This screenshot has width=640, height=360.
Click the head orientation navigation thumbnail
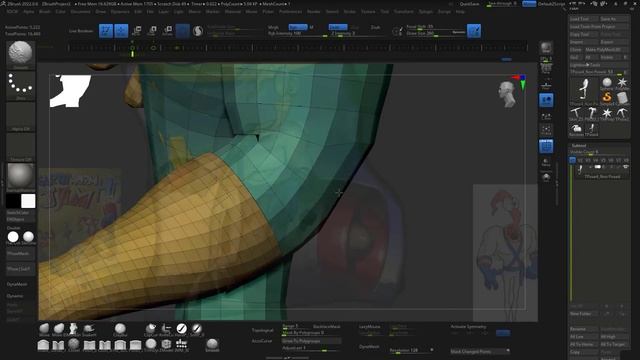[507, 94]
